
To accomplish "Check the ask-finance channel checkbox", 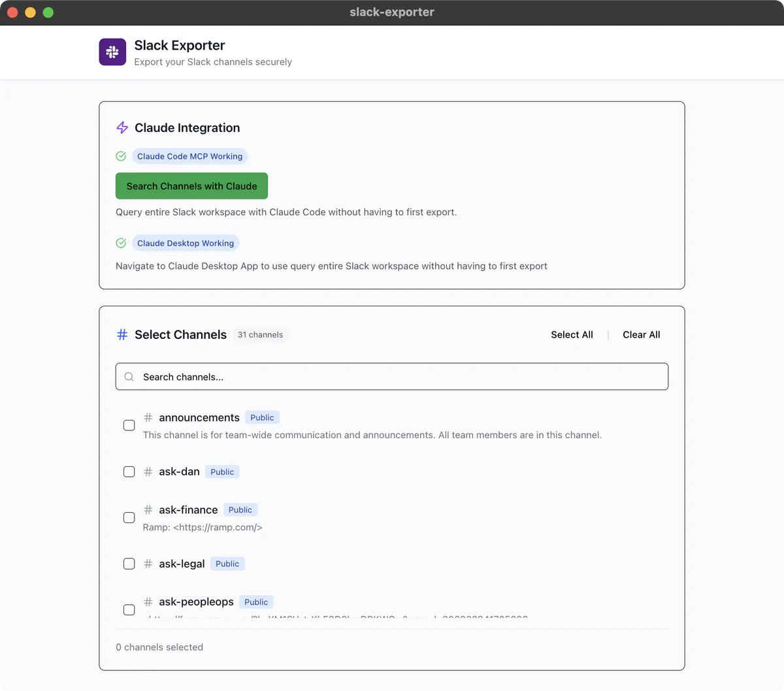I will point(129,517).
